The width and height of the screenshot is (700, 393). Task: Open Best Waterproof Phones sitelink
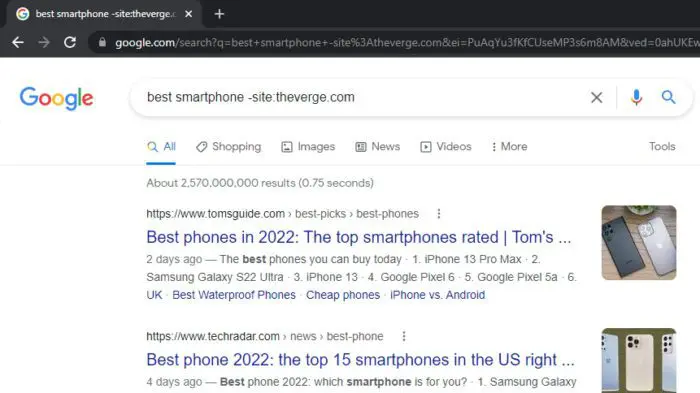(x=234, y=295)
